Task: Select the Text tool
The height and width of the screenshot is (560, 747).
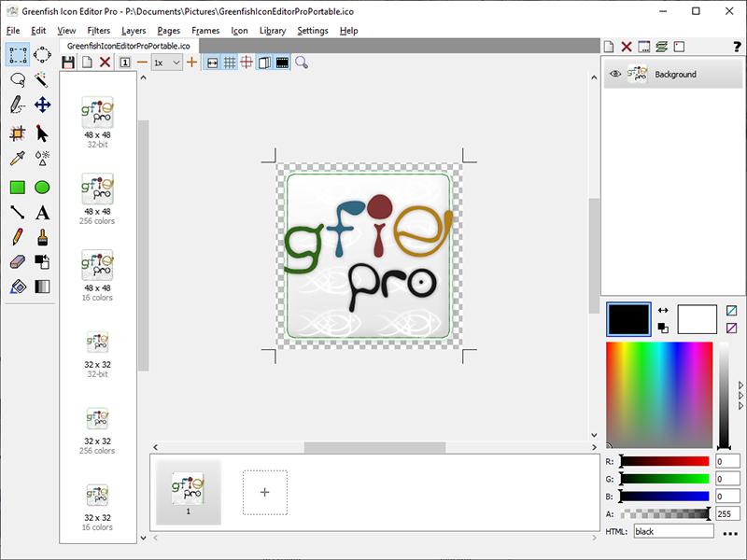Action: (x=42, y=213)
